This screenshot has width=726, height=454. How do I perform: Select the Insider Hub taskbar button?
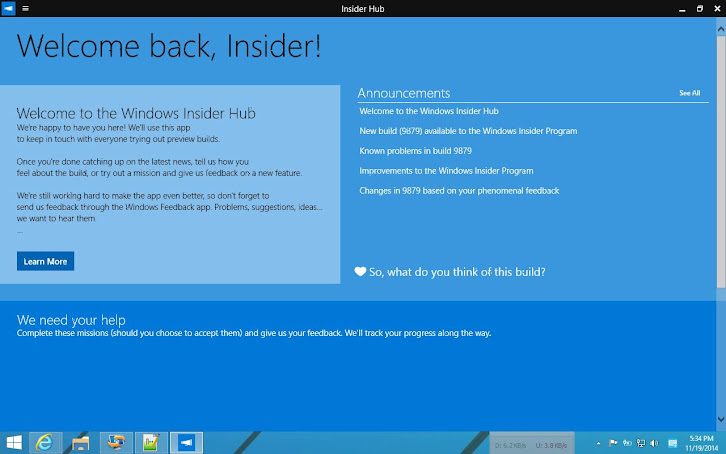tap(186, 443)
